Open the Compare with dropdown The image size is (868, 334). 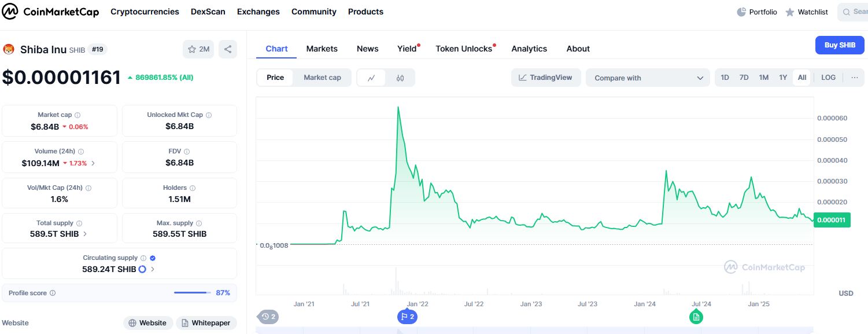click(x=648, y=78)
